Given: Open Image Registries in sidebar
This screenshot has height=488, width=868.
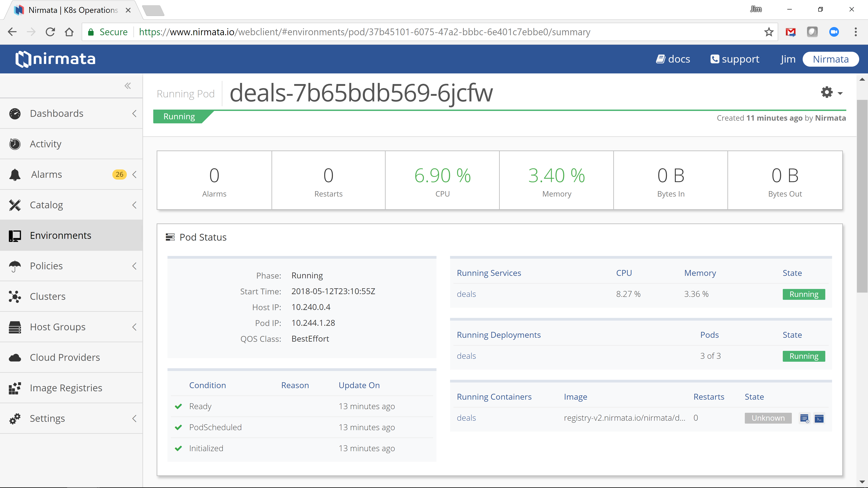Looking at the screenshot, I should coord(71,388).
